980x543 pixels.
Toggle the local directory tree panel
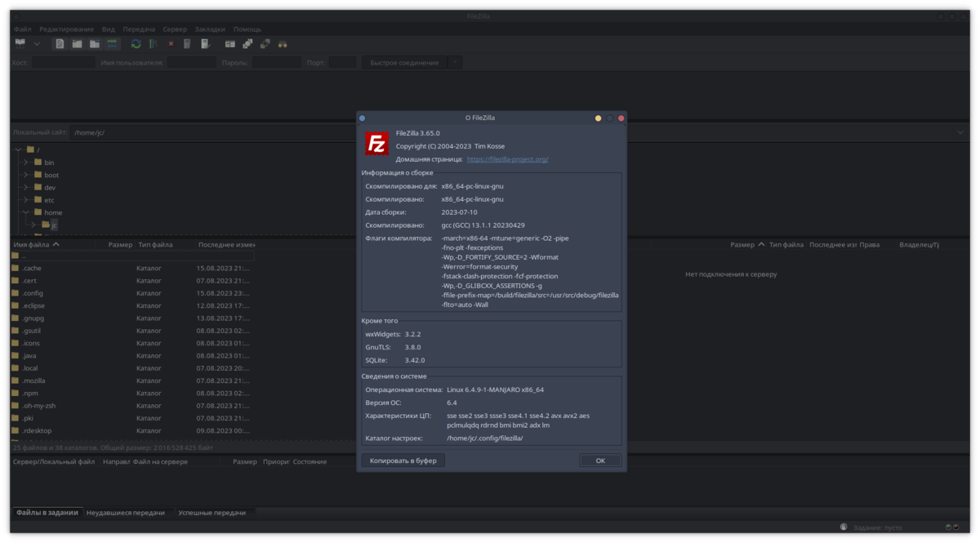tap(76, 43)
